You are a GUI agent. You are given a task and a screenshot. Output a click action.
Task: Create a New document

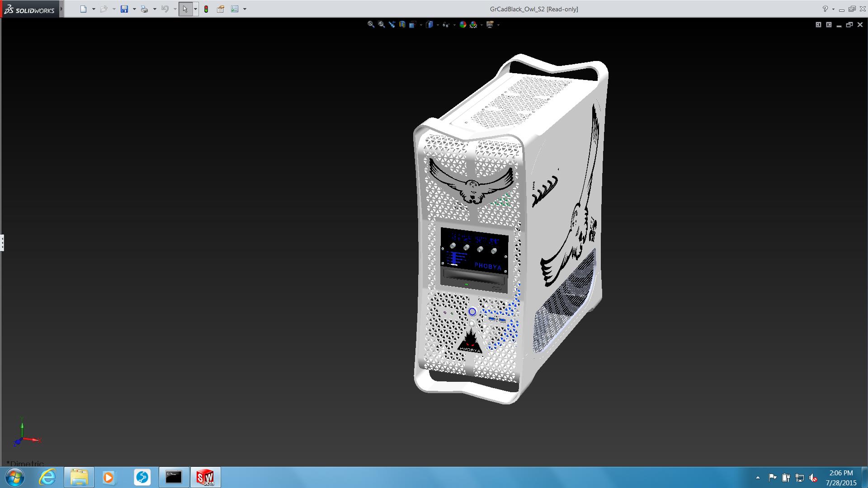(x=83, y=9)
